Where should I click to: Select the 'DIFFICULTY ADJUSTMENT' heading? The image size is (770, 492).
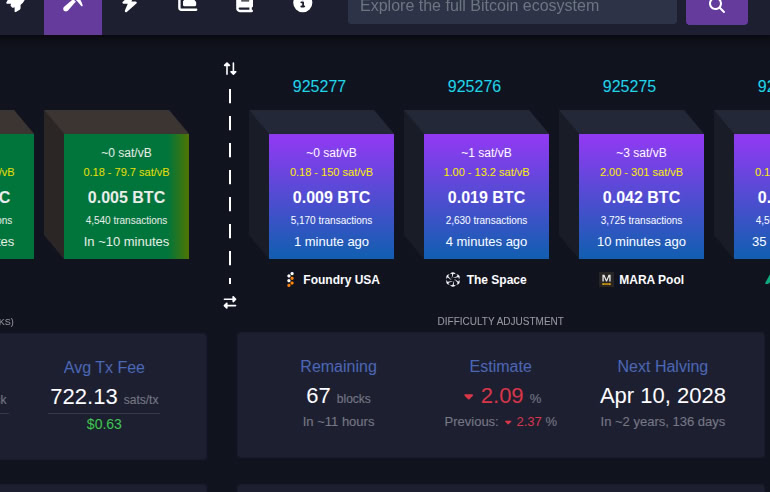point(500,321)
